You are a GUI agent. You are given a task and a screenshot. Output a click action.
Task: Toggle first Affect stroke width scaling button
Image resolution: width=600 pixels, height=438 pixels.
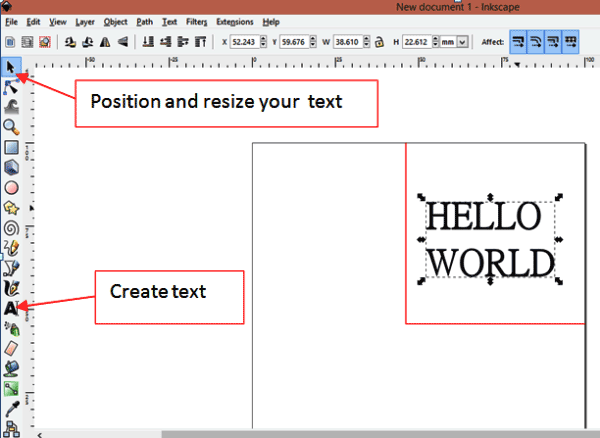click(x=520, y=43)
